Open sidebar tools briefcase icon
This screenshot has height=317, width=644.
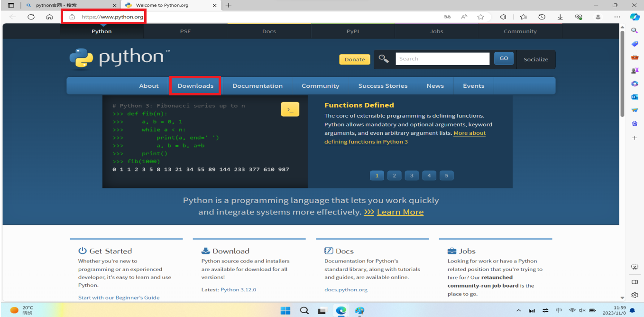(x=635, y=57)
